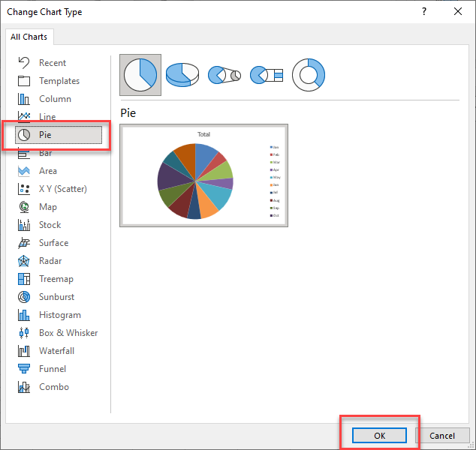The image size is (476, 450).
Task: Choose X Y (Scatter) chart type
Action: tap(62, 189)
